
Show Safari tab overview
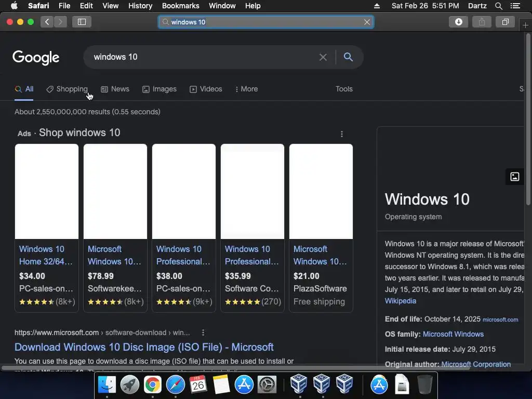[505, 22]
